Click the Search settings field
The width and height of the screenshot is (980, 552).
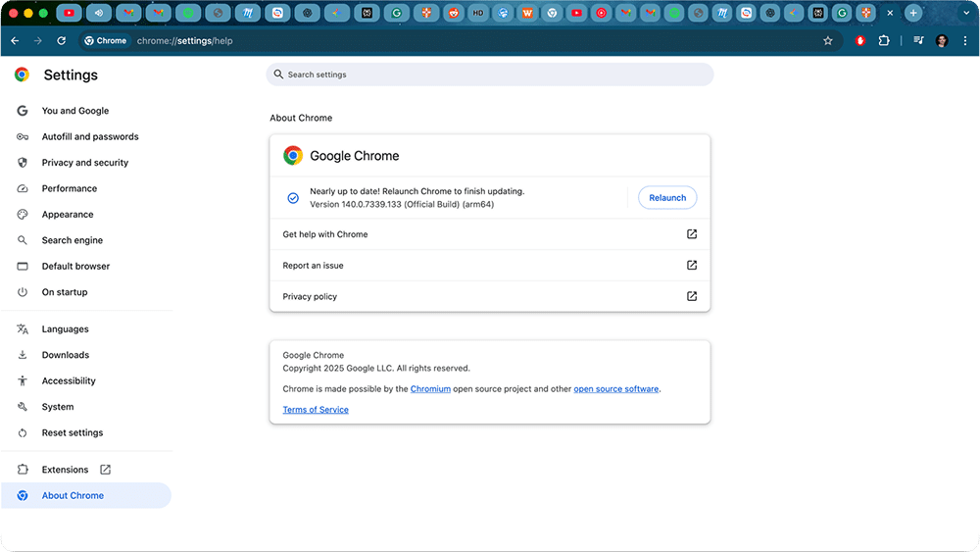(490, 75)
